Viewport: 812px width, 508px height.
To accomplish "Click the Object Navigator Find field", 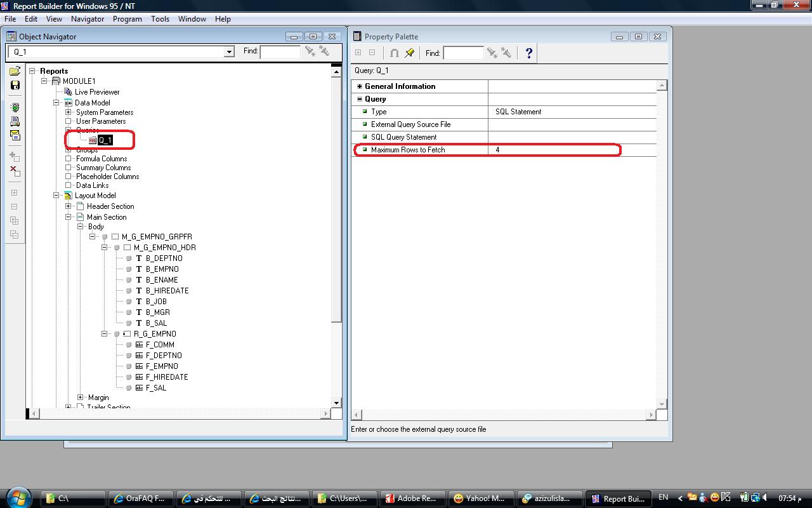I will click(280, 52).
